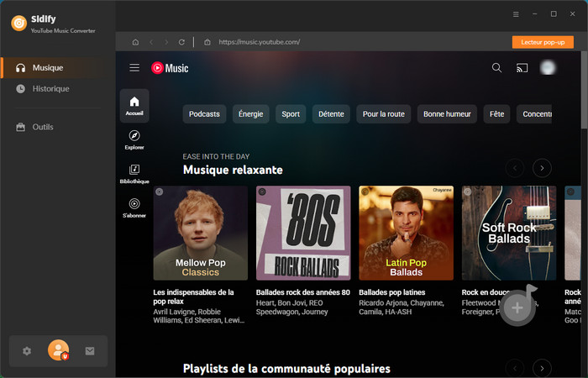Screen dimensions: 588x378
Task: Open Les indispensables de la pop relax title
Action: point(193,297)
